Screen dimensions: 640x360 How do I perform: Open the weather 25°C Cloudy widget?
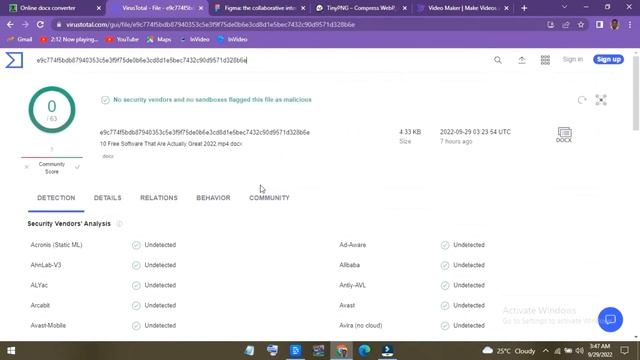click(x=509, y=351)
